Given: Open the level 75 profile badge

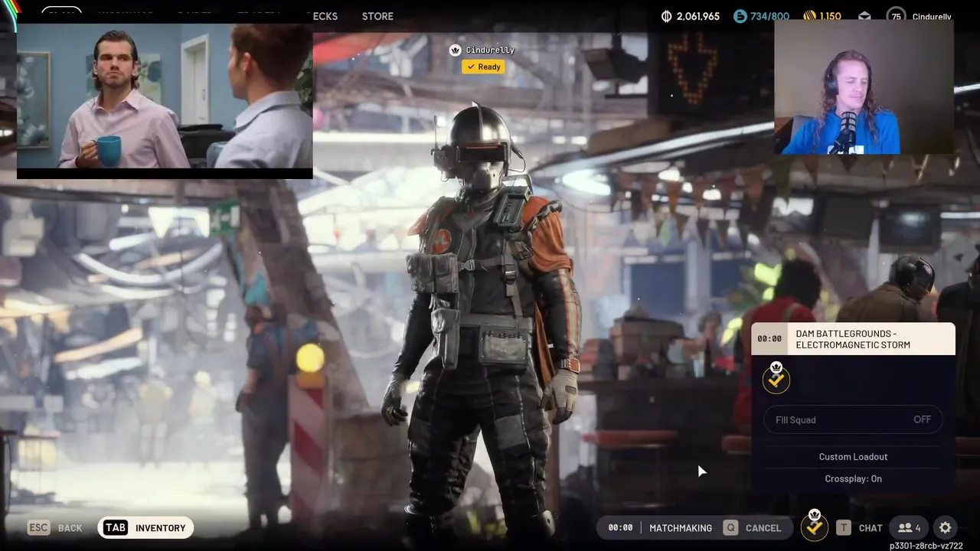Looking at the screenshot, I should 896,16.
